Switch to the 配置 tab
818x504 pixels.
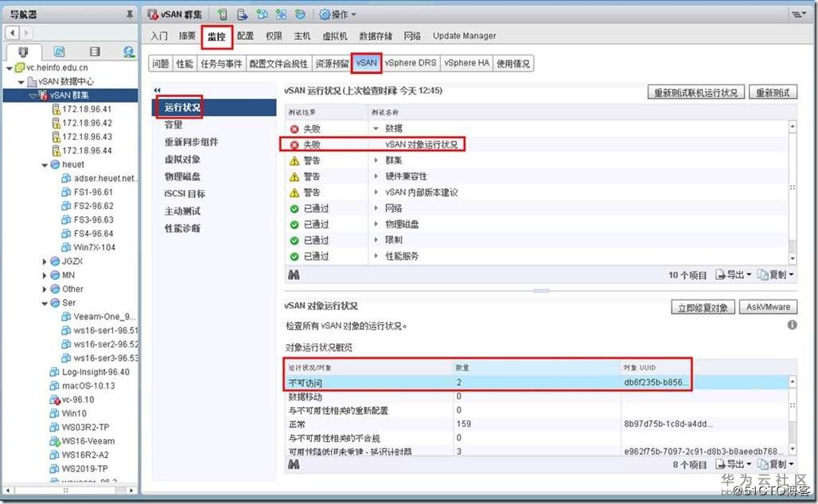pos(245,36)
